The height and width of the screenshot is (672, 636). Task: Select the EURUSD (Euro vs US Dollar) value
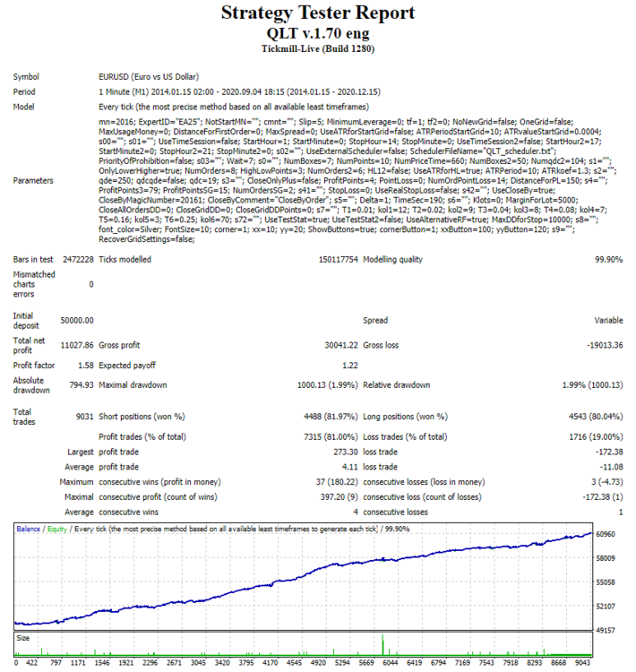point(149,77)
